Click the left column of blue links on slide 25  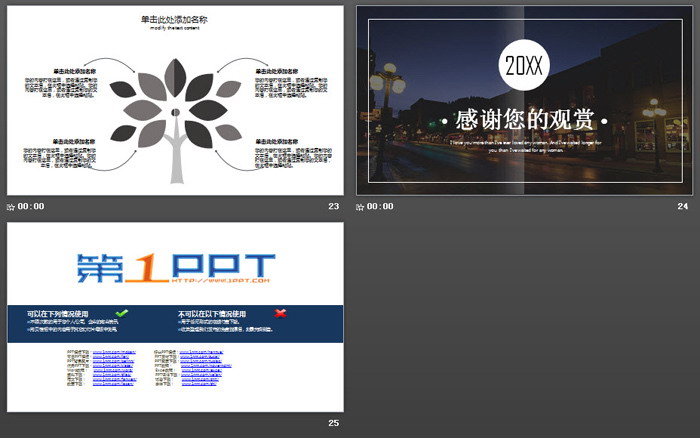click(114, 369)
